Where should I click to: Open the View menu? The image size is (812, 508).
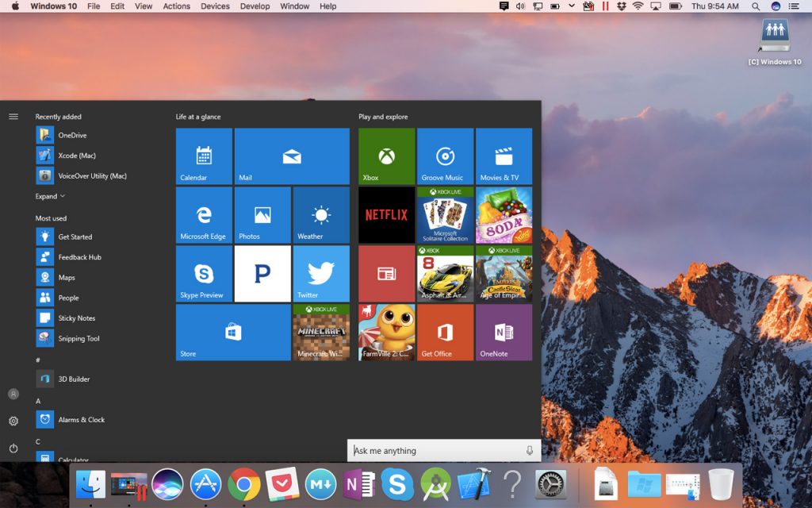tap(144, 6)
